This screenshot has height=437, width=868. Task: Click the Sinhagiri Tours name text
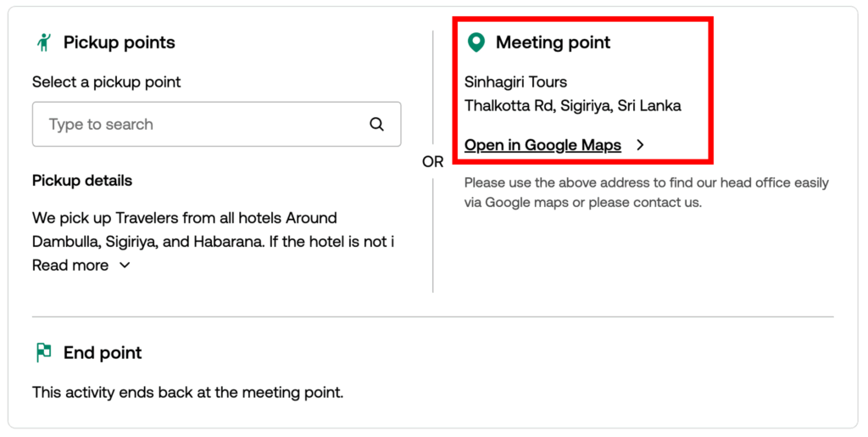click(515, 82)
